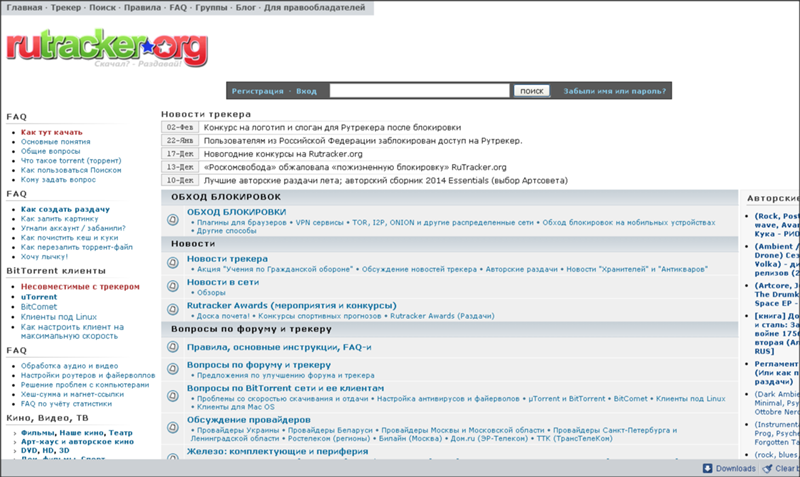The image size is (800, 477).
Task: Open Авторские раздачи subforum
Action: coord(521,269)
